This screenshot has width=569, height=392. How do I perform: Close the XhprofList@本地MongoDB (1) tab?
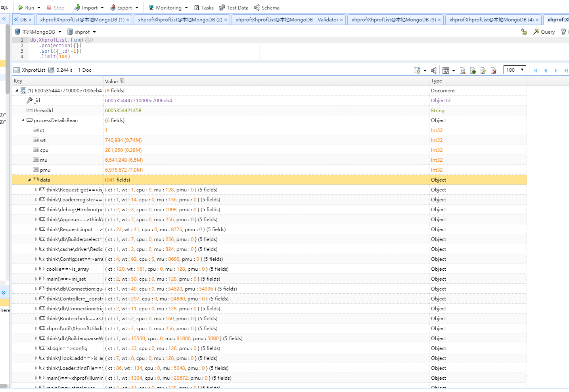coord(128,20)
